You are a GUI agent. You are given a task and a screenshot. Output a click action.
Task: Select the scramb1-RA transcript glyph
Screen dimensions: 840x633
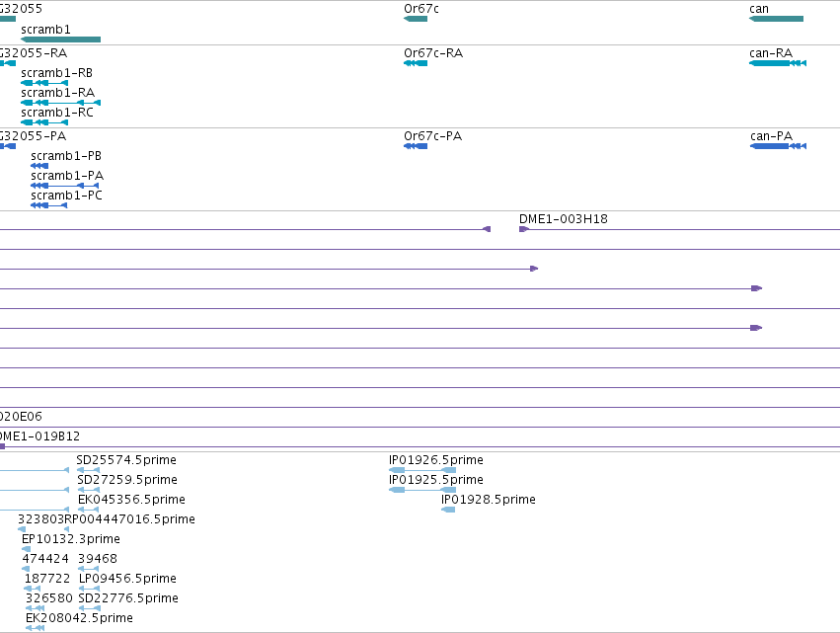(x=60, y=103)
